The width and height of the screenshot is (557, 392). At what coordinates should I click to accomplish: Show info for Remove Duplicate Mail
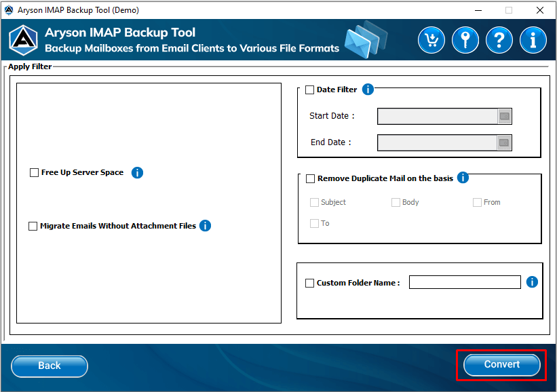463,177
